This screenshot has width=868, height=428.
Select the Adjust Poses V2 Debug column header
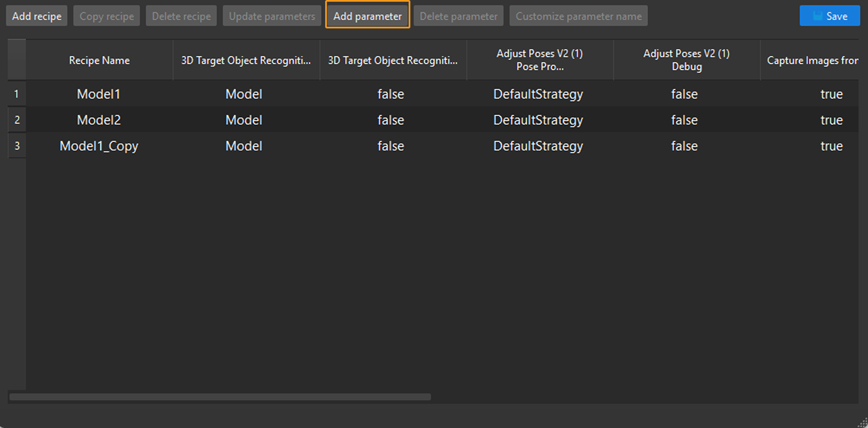tap(686, 60)
